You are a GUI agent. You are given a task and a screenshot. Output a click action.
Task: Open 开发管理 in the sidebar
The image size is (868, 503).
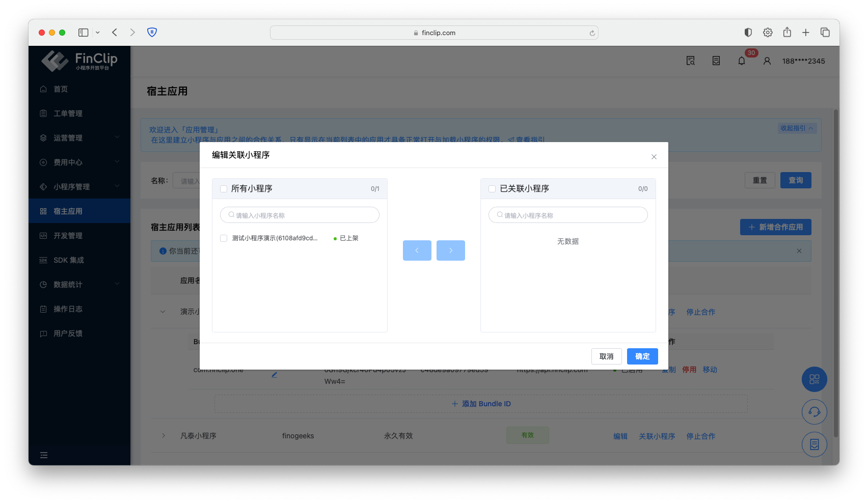coord(68,236)
